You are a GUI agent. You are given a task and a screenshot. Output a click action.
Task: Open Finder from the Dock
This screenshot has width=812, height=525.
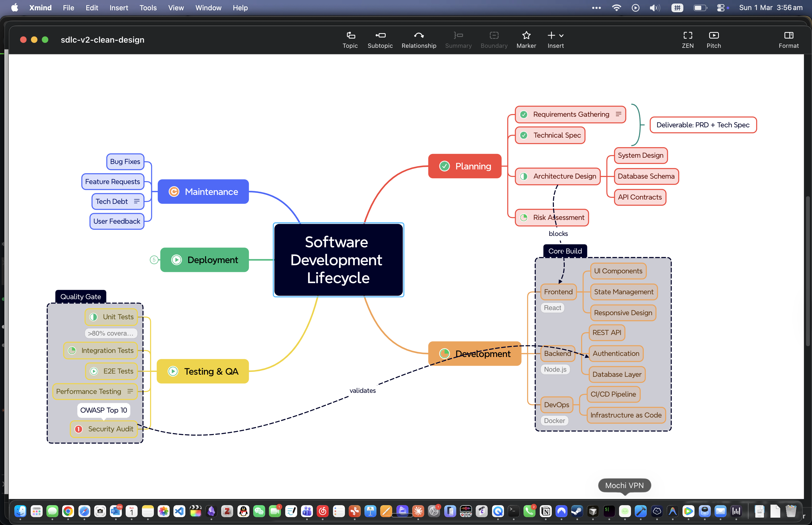click(20, 511)
